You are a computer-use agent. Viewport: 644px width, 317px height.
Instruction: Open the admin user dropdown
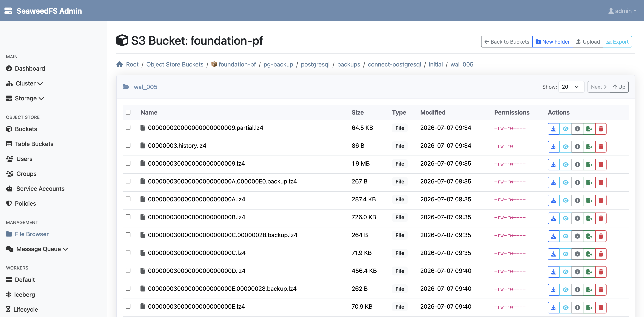point(622,11)
